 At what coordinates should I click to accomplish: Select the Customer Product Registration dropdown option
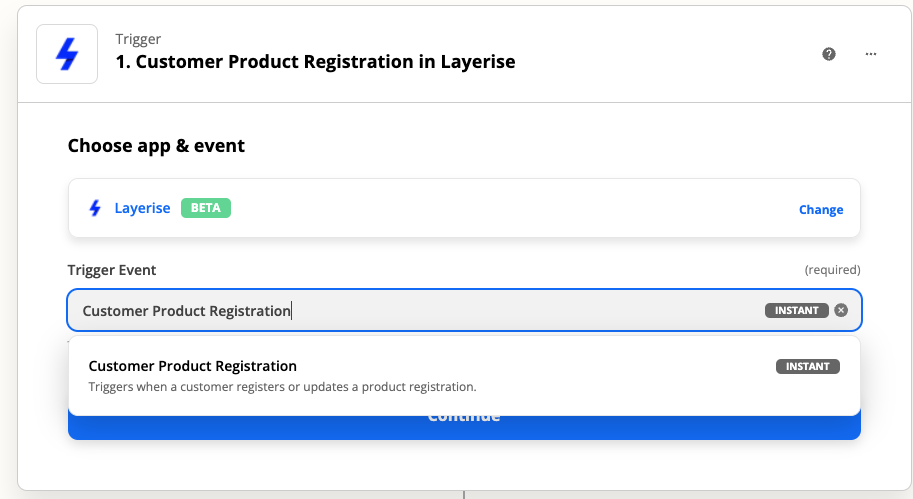tap(193, 366)
